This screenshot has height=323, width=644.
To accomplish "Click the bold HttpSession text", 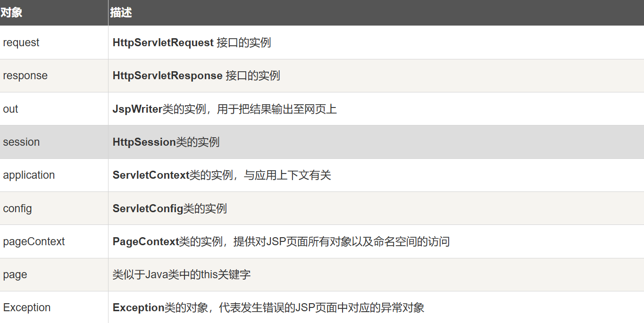I will coord(144,142).
